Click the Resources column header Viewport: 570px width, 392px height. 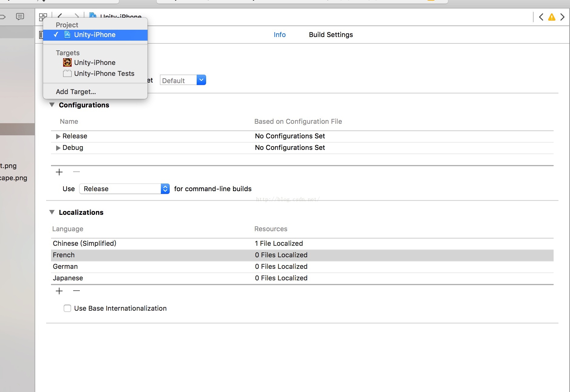pyautogui.click(x=271, y=229)
